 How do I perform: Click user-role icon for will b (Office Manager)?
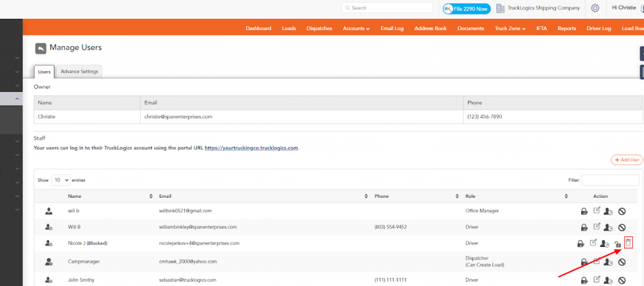pyautogui.click(x=608, y=212)
